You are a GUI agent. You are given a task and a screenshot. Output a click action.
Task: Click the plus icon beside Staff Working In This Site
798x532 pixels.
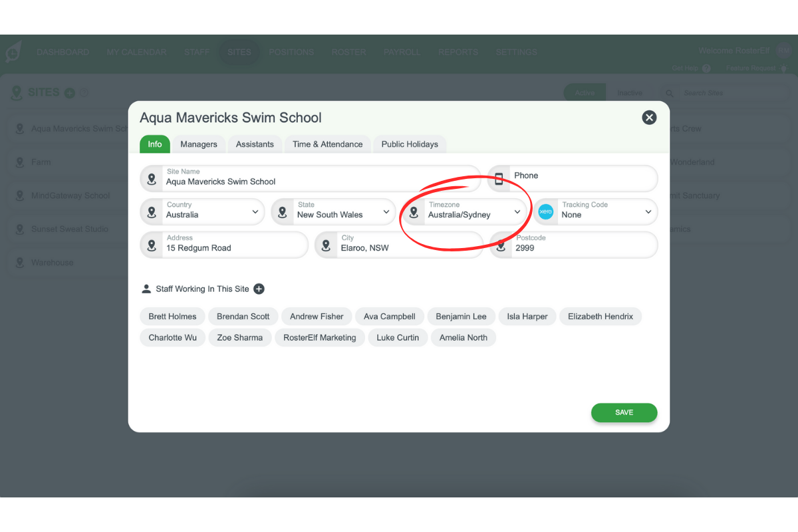pos(259,289)
